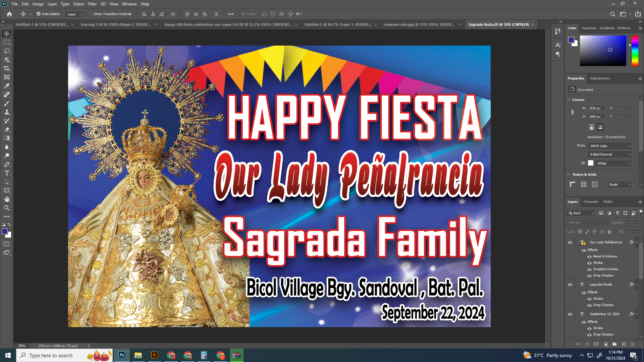Select the Crop tool
Viewport: 644px width, 362px height.
click(7, 68)
